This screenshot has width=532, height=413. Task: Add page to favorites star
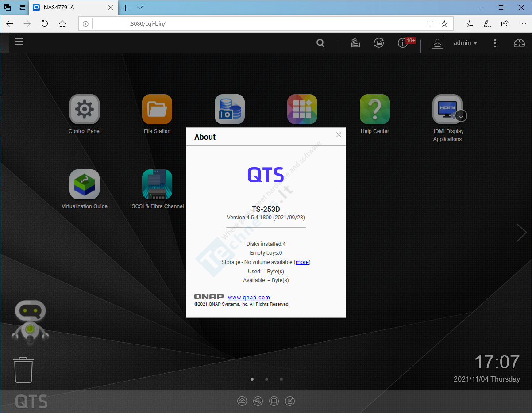(444, 23)
